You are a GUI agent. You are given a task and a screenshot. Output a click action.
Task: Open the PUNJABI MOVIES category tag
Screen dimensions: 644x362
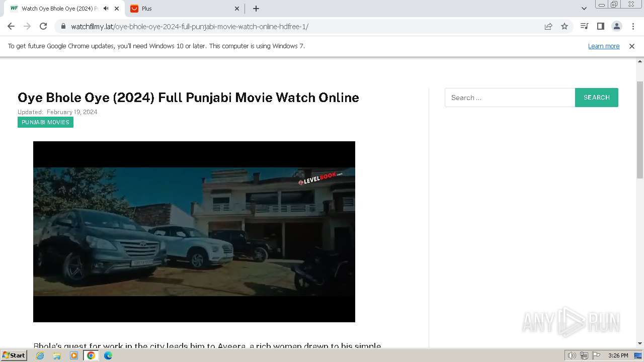click(45, 122)
